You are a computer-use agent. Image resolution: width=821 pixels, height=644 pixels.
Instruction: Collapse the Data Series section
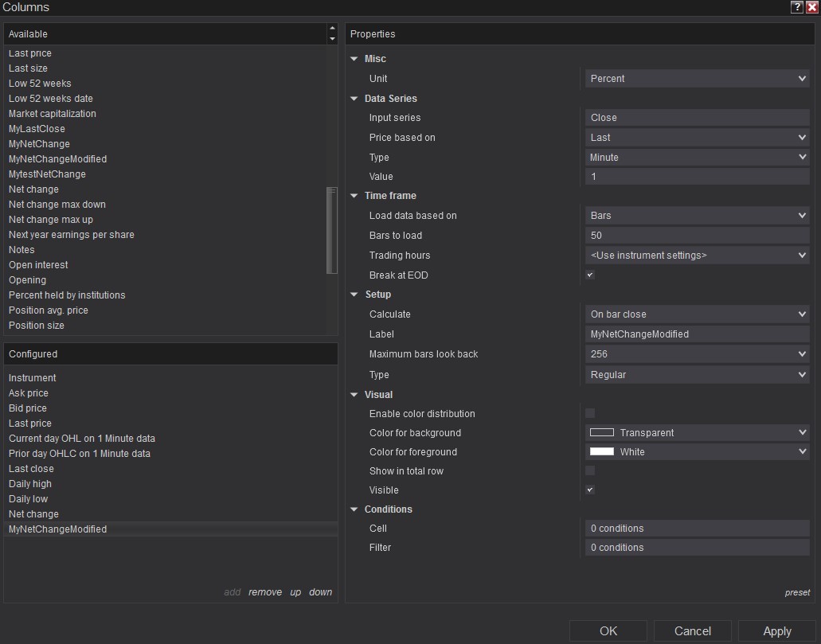(354, 99)
